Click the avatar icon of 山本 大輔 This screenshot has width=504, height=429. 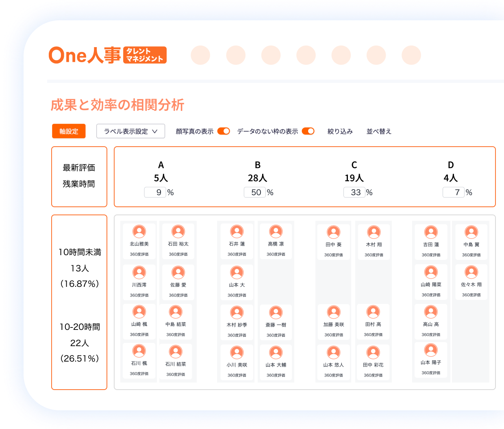click(276, 353)
